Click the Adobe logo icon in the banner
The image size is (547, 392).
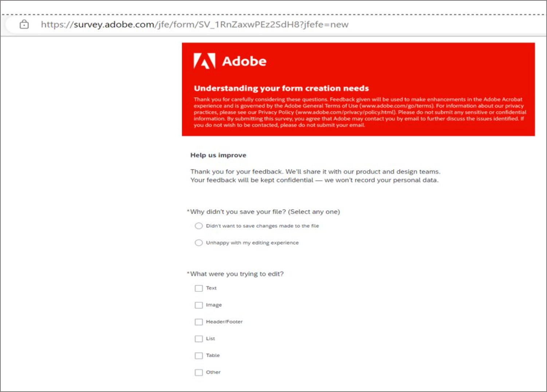204,61
